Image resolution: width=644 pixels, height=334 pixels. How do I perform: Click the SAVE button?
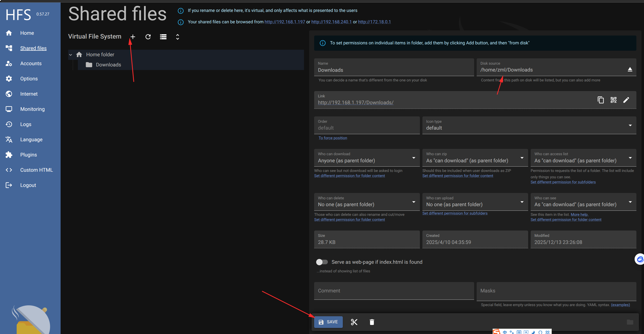(x=328, y=322)
